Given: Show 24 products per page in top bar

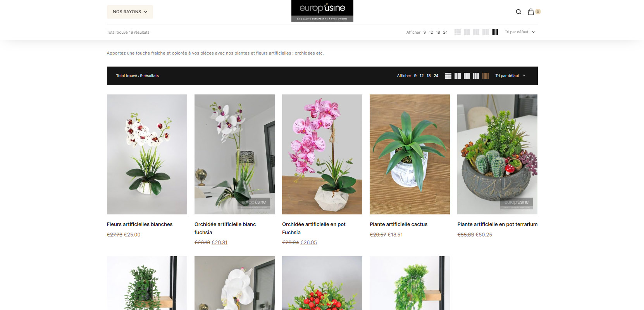Looking at the screenshot, I should click(x=445, y=33).
